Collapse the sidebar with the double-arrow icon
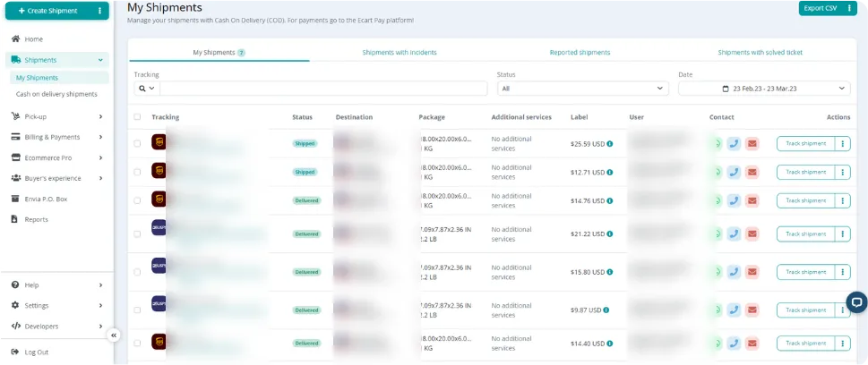868x365 pixels. [x=114, y=335]
